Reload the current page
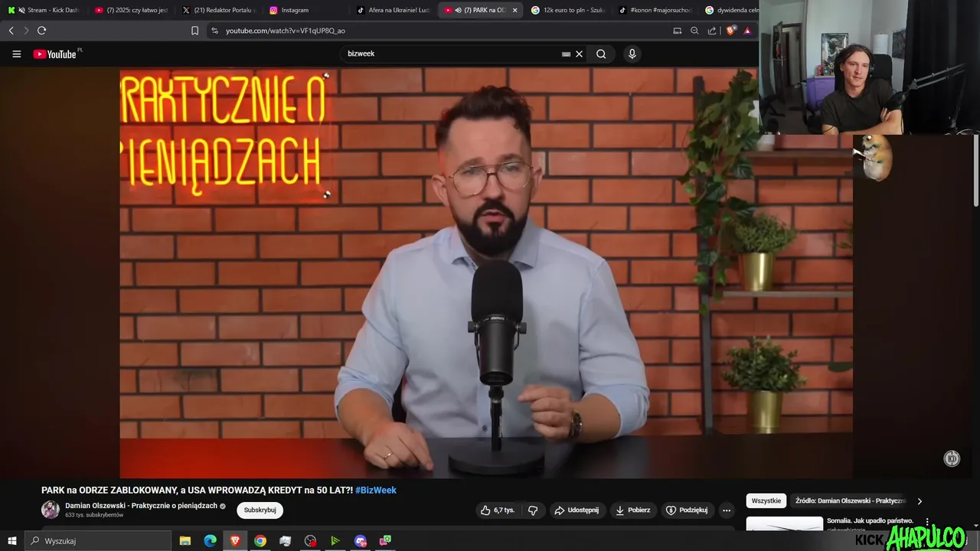 pos(41,31)
